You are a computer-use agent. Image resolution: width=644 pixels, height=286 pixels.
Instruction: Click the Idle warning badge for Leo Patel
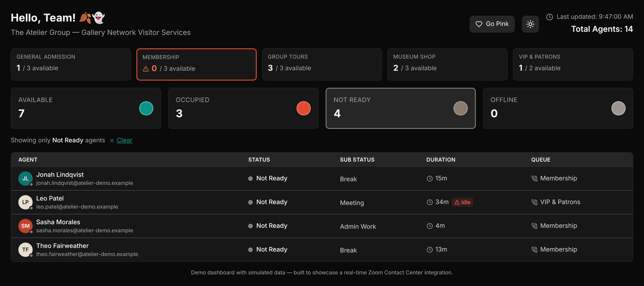[x=462, y=202]
